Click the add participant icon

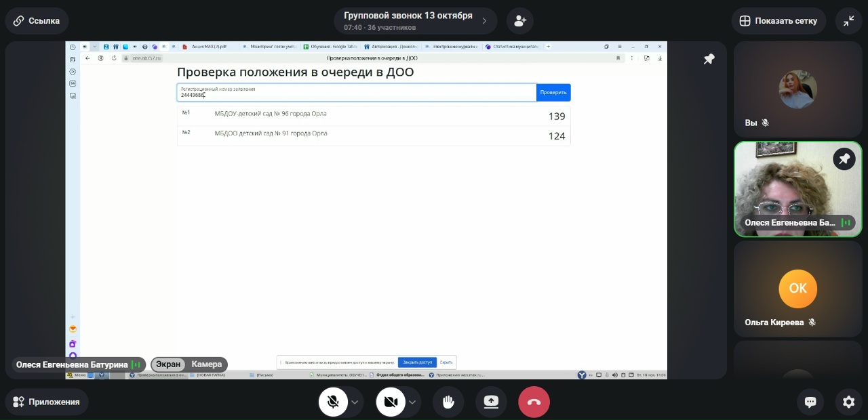point(520,21)
